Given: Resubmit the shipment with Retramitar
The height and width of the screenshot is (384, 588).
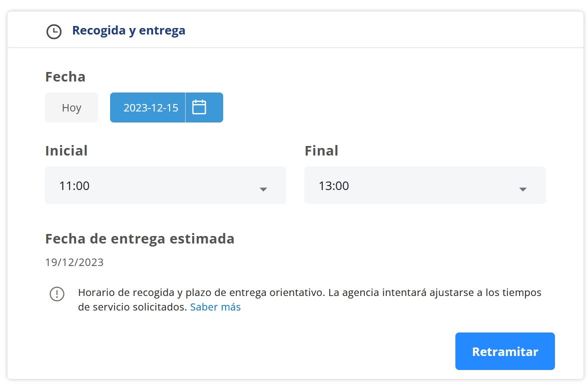Looking at the screenshot, I should coord(504,351).
